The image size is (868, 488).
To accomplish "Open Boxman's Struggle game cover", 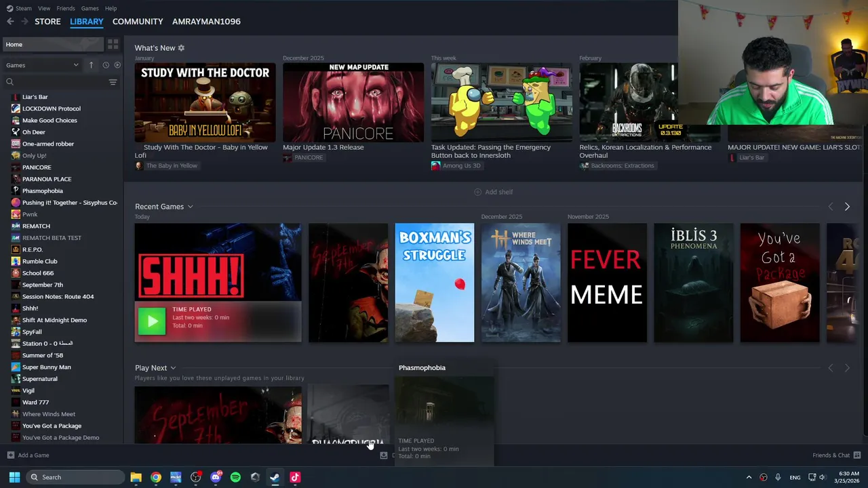I will point(435,283).
